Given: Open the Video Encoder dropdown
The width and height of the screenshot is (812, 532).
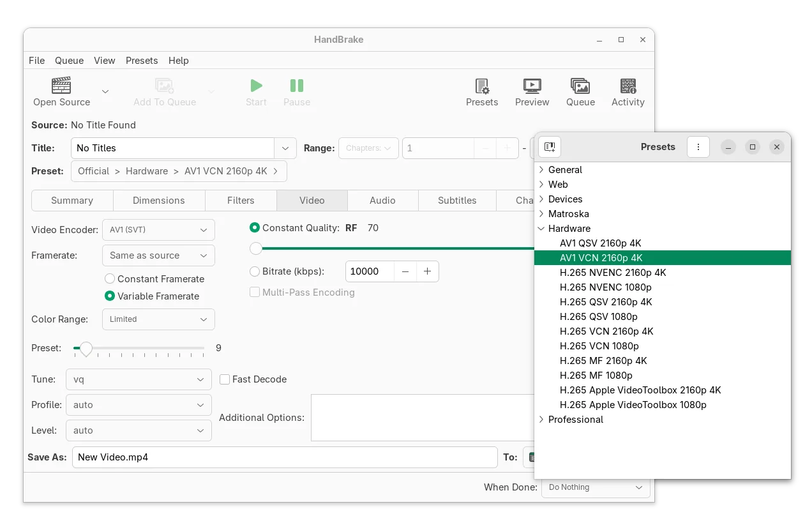Looking at the screenshot, I should click(x=158, y=230).
